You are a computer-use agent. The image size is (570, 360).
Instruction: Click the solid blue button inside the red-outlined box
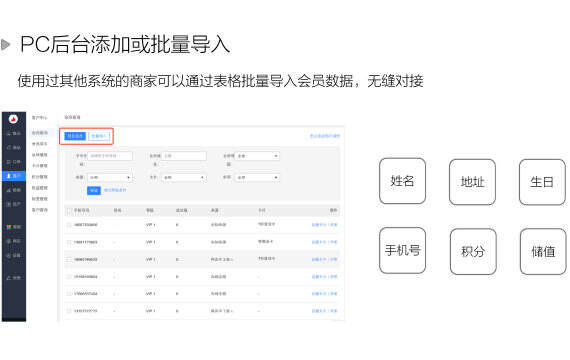click(x=75, y=136)
